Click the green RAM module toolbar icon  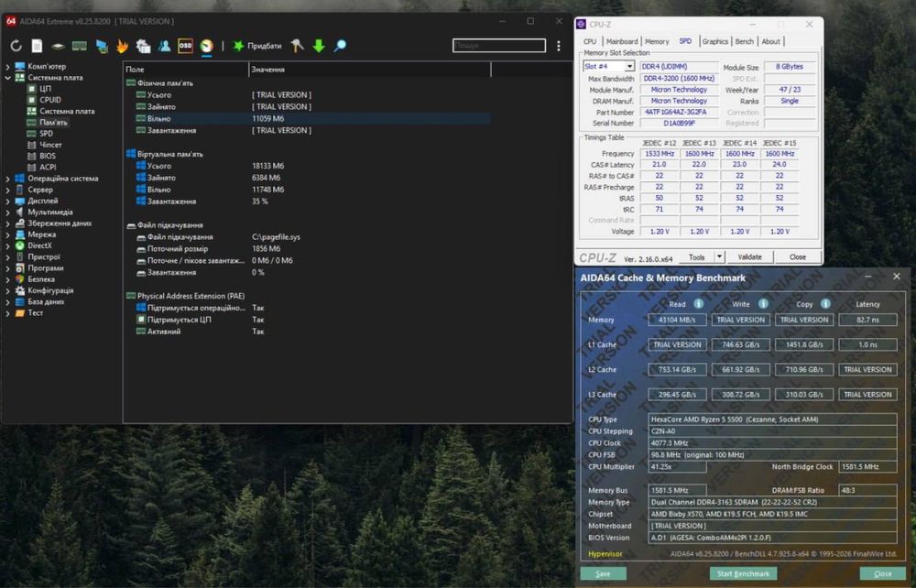[x=80, y=46]
